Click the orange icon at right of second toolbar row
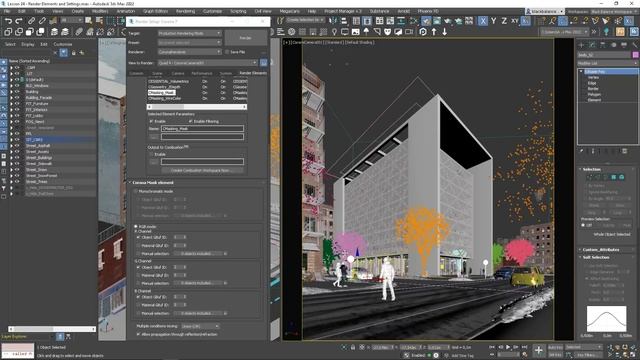The image size is (640, 360). 620,31
